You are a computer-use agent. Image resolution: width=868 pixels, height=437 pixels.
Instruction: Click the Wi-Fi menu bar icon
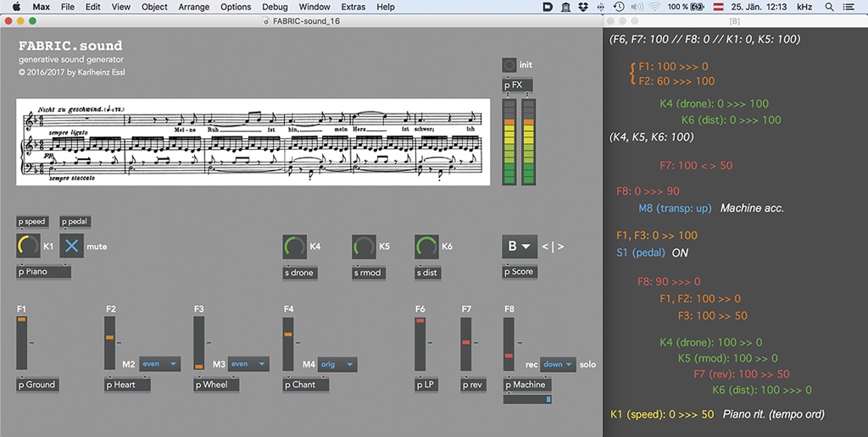click(655, 7)
